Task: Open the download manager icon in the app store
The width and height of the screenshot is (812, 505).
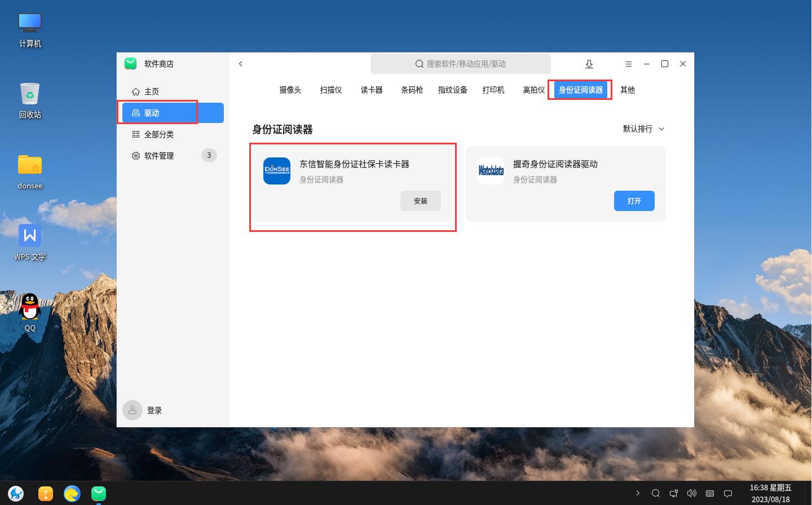Action: (x=589, y=64)
